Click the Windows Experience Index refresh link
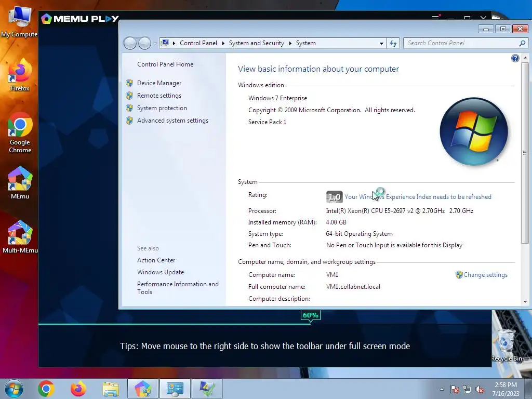The height and width of the screenshot is (399, 532). 418,197
